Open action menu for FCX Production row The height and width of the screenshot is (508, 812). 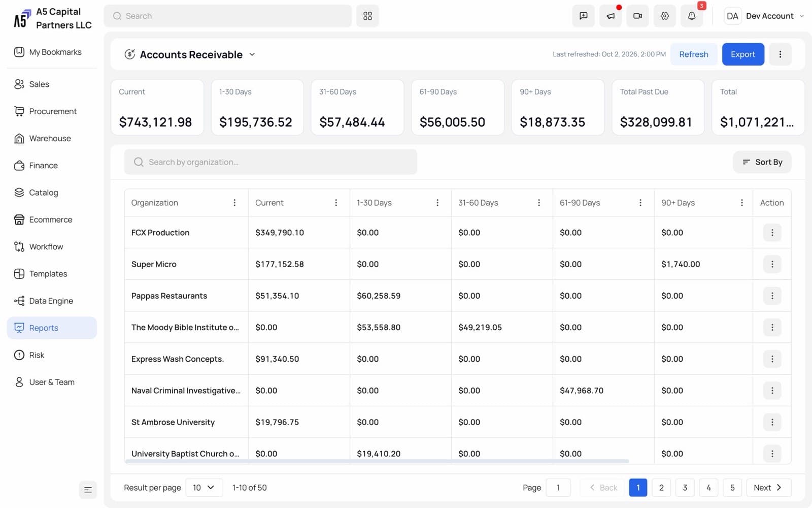point(772,233)
